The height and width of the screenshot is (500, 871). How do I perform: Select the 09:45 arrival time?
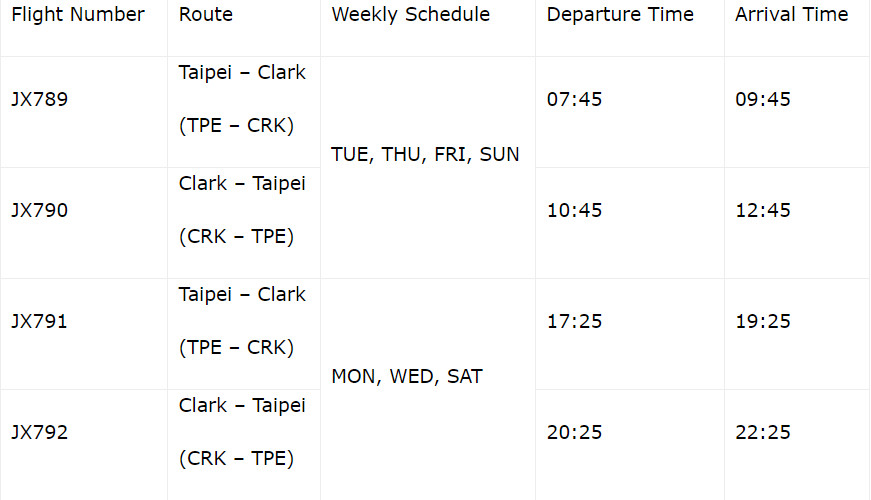click(763, 100)
